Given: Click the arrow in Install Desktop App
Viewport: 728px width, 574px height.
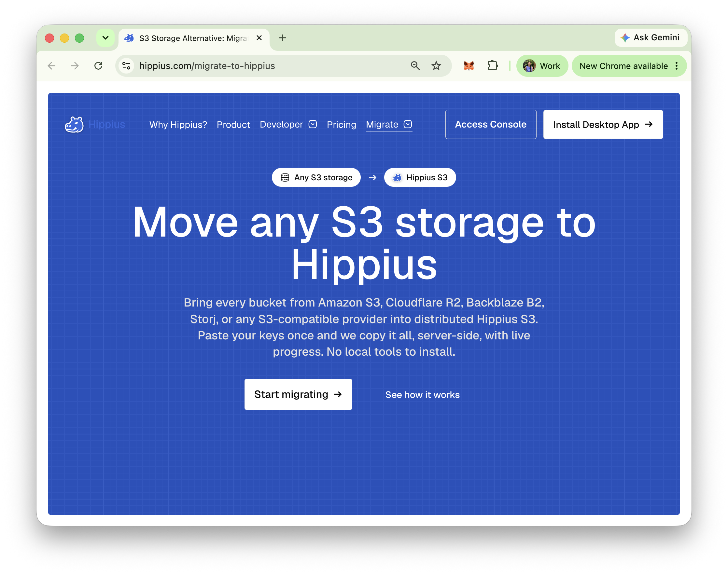Looking at the screenshot, I should (649, 124).
